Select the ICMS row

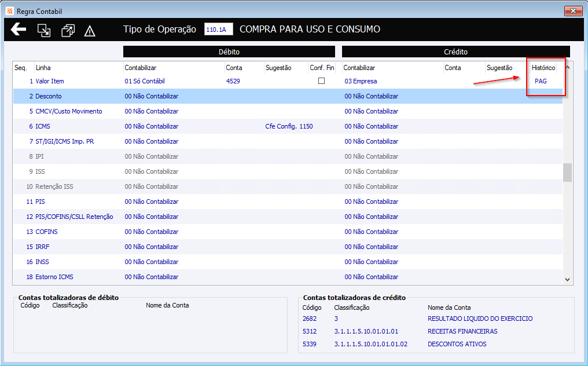tap(288, 126)
